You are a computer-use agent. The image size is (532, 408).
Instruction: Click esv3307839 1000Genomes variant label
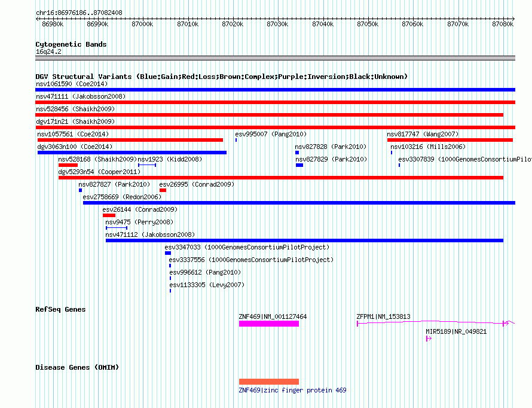point(465,159)
